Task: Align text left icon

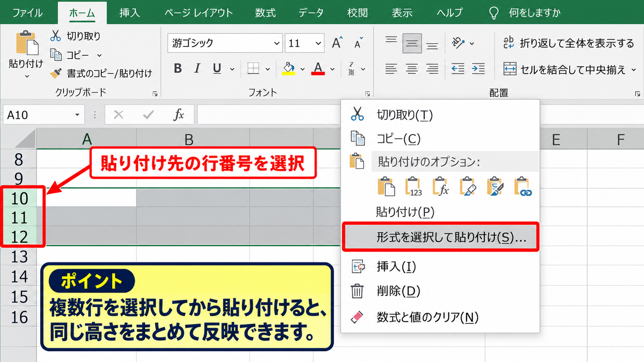Action: click(x=391, y=69)
